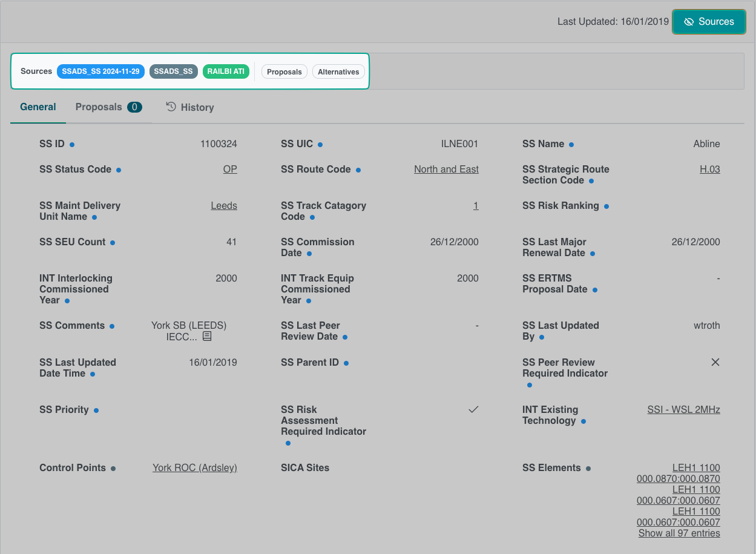756x554 pixels.
Task: Click the dot next to SS Priority
Action: click(x=96, y=411)
